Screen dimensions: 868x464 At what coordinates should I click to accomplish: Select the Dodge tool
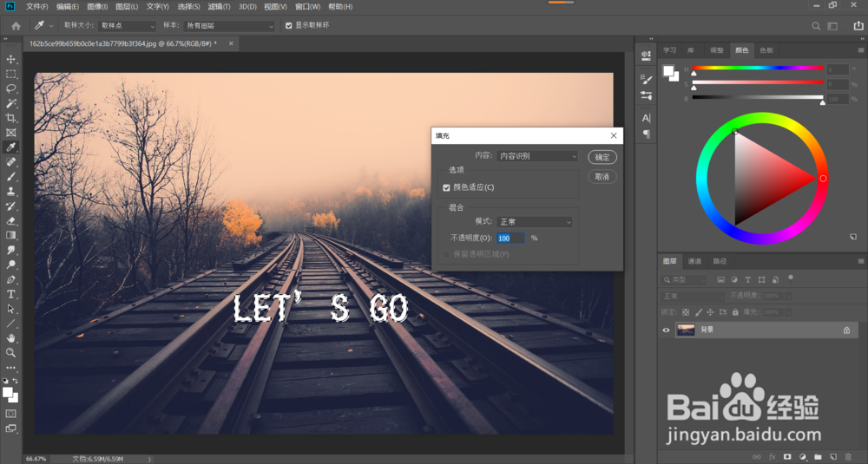[10, 265]
